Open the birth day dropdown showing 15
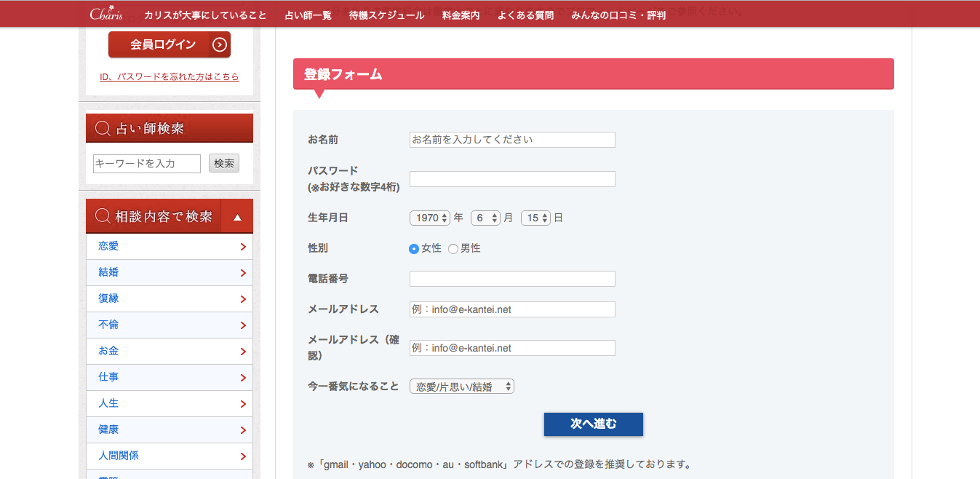 pyautogui.click(x=535, y=218)
